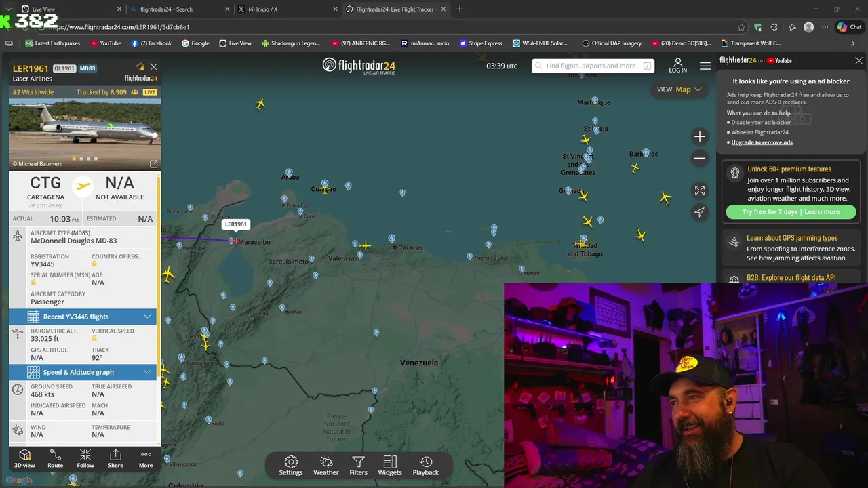
Task: Click the CTG Cartagena origin airport
Action: click(45, 188)
